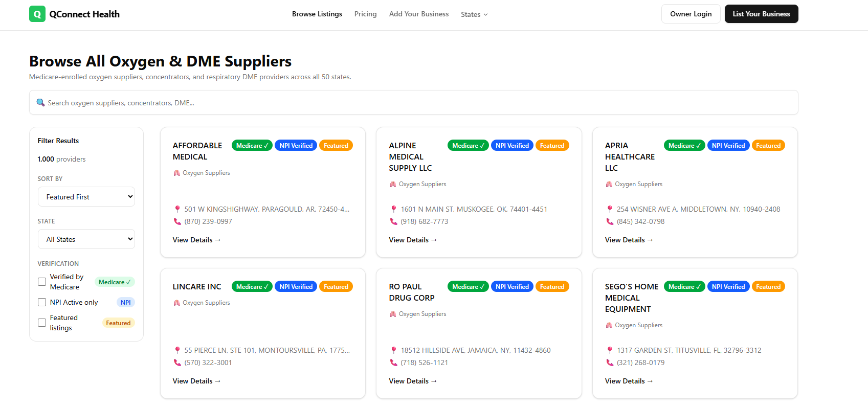Expand the States menu in the navigation bar
The image size is (868, 408).
(x=474, y=14)
